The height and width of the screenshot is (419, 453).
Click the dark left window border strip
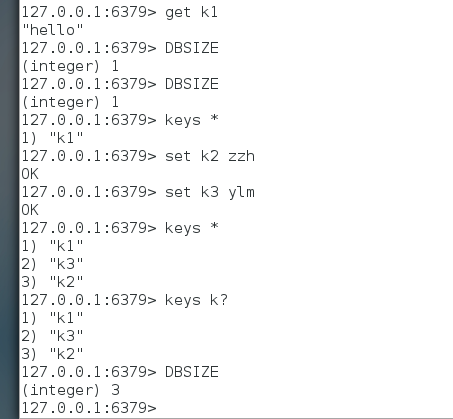(9, 209)
